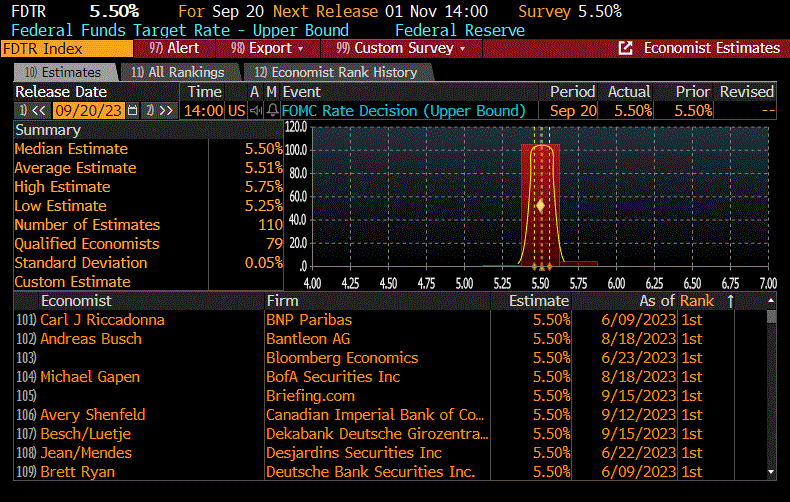Select Standard Deviation row
The width and height of the screenshot is (790, 502).
click(149, 263)
